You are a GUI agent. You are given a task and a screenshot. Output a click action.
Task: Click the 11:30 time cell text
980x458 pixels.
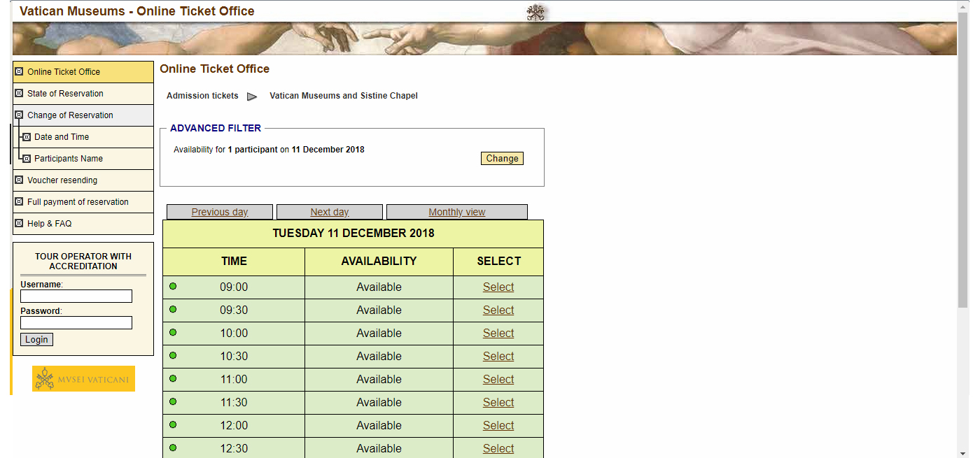(x=234, y=403)
